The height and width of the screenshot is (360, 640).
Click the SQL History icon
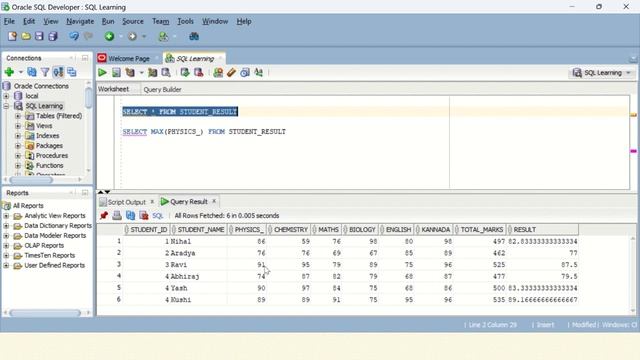tap(245, 73)
